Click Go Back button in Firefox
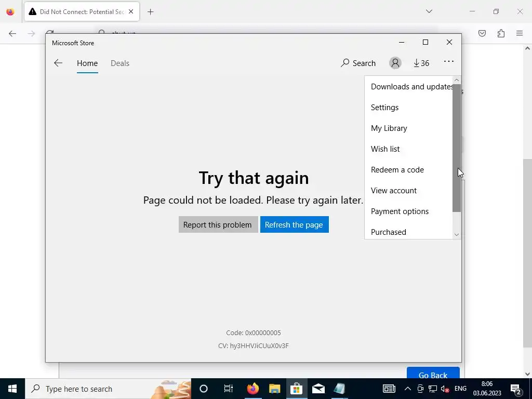The image size is (532, 399). tap(433, 374)
